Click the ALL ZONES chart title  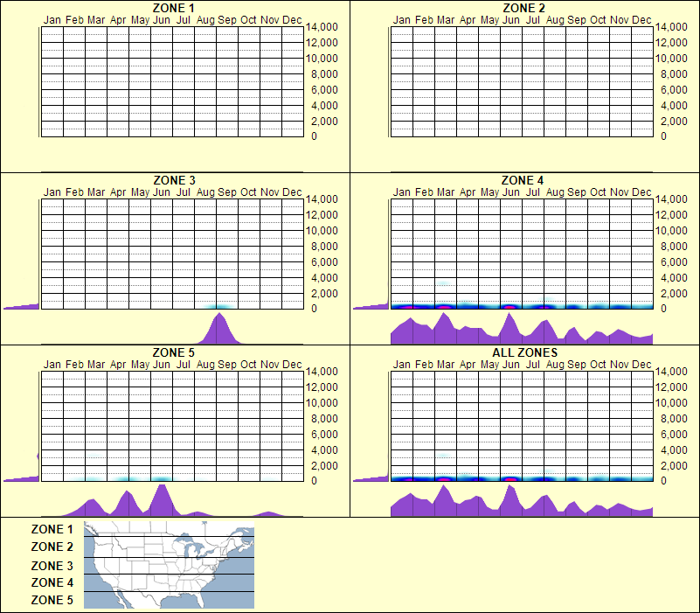tap(524, 352)
